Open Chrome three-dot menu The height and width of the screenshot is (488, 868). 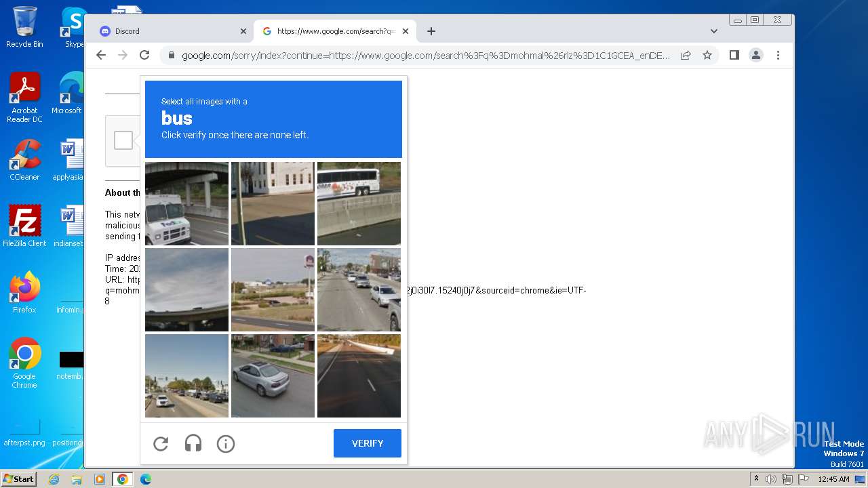tap(778, 56)
